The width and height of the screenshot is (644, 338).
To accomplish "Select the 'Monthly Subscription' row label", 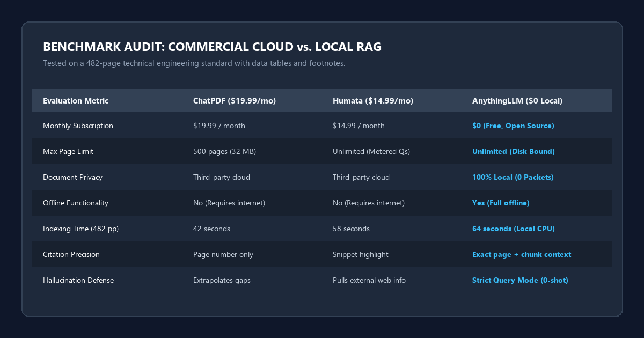I will [x=78, y=126].
